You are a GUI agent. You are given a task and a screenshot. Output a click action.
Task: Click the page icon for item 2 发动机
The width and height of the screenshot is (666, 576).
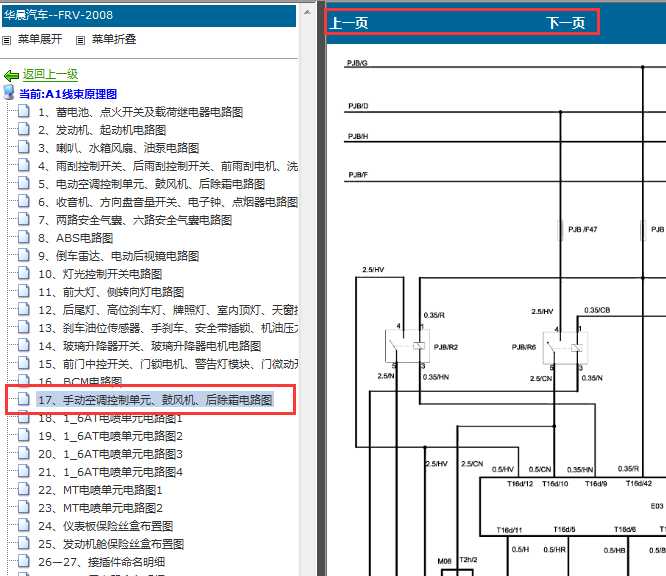[24, 129]
